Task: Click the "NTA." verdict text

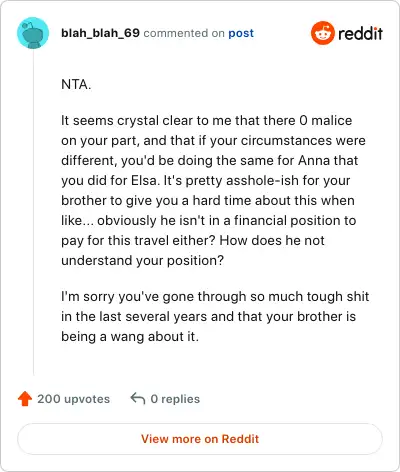Action: pos(76,84)
